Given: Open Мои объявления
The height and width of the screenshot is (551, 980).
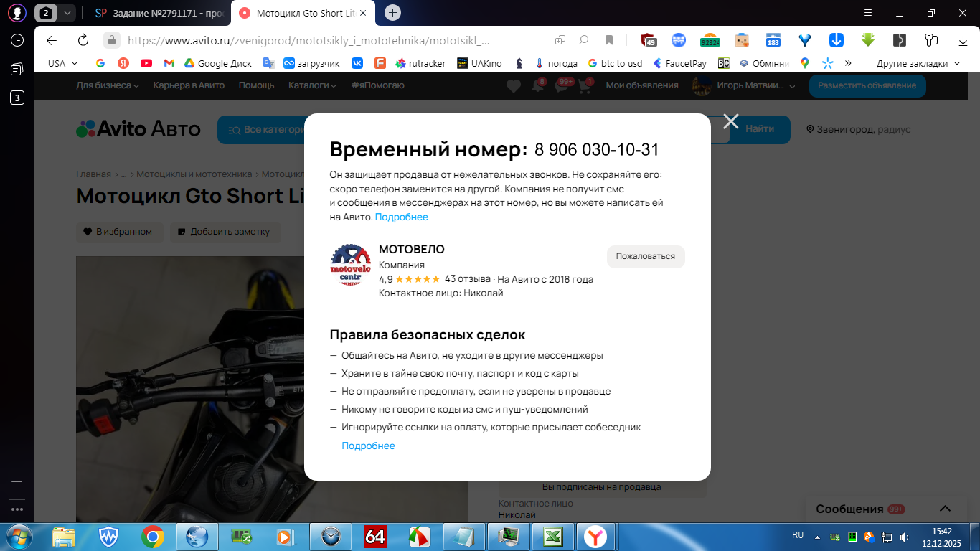Looking at the screenshot, I should click(x=642, y=85).
